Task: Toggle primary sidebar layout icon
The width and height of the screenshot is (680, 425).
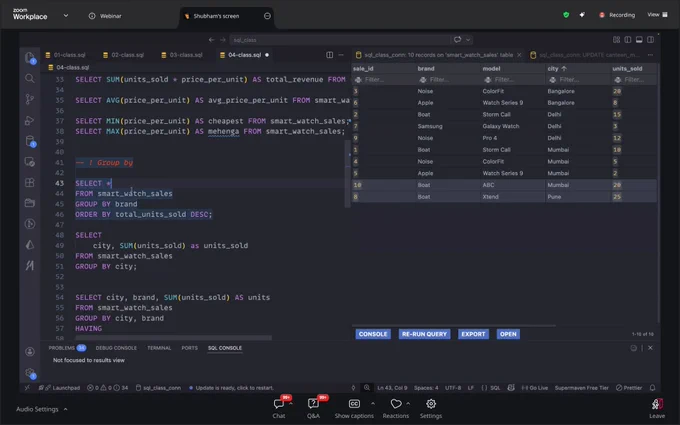Action: 628,39
